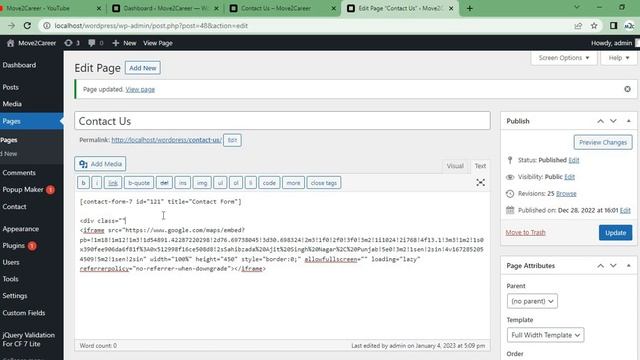Open the Parent page dropdown
The width and height of the screenshot is (640, 360).
point(532,301)
